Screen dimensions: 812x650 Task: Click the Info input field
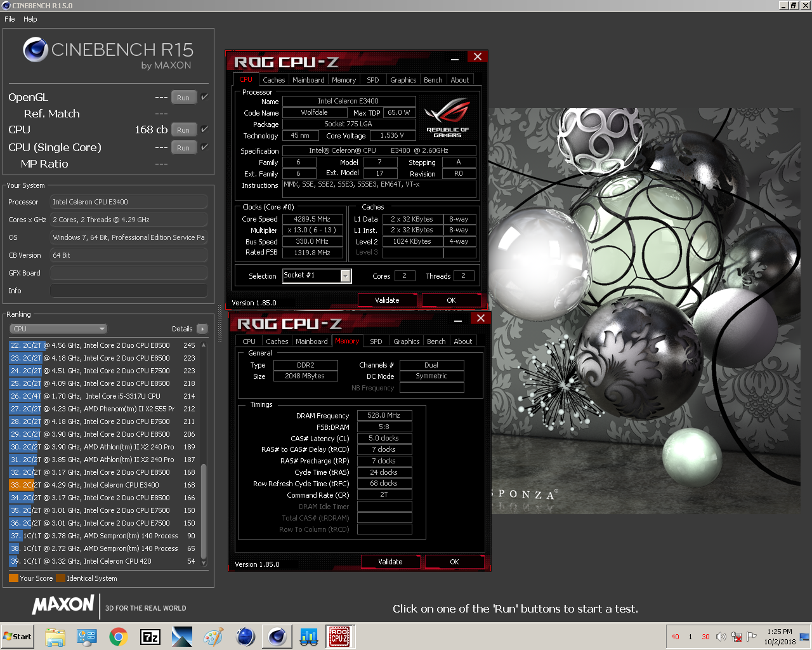tap(129, 291)
